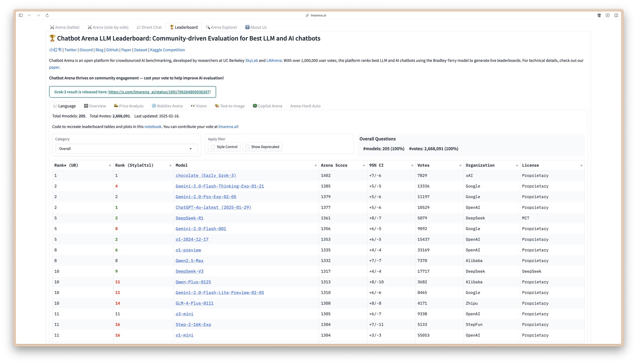Open the Qwen2.5-Max model link
The height and width of the screenshot is (364, 637).
pos(190,261)
